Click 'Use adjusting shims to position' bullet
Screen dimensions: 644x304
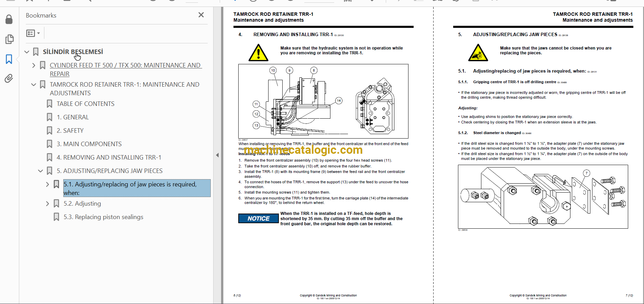[517, 117]
